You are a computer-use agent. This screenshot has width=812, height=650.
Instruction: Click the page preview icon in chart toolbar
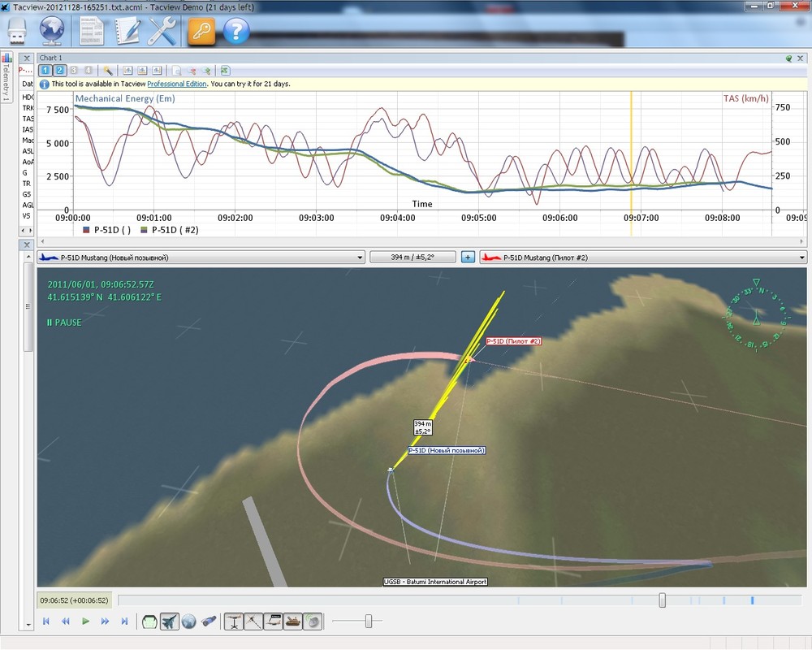coord(176,71)
